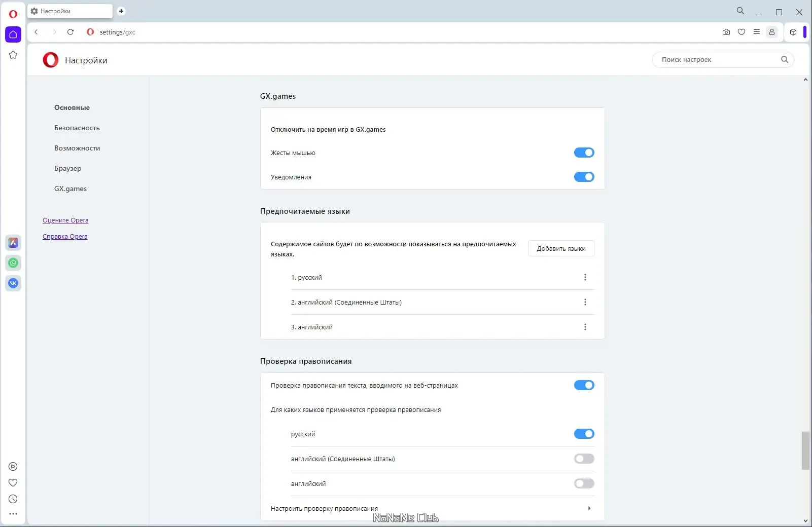Focus the Поиск настроек search field
812x527 pixels.
[x=718, y=60]
